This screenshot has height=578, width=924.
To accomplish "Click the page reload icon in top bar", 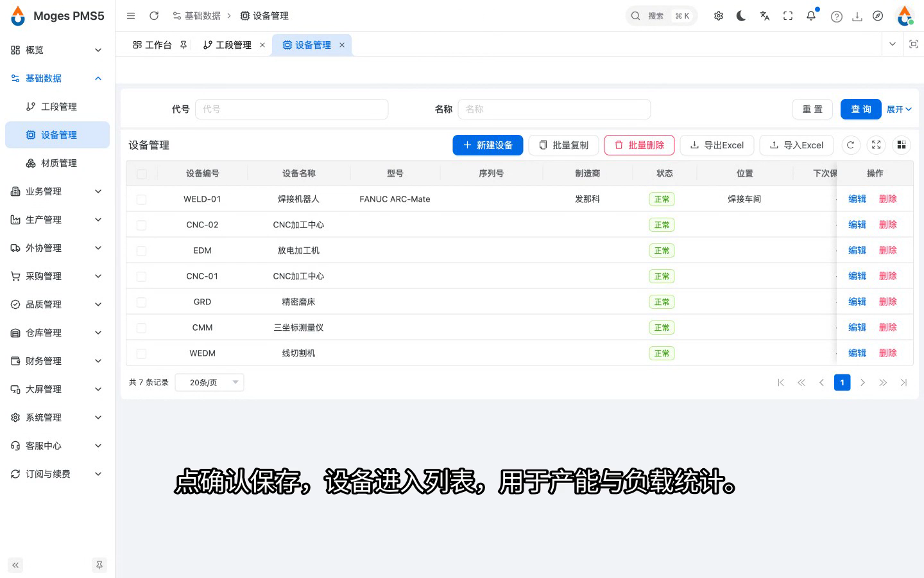I will 154,15.
